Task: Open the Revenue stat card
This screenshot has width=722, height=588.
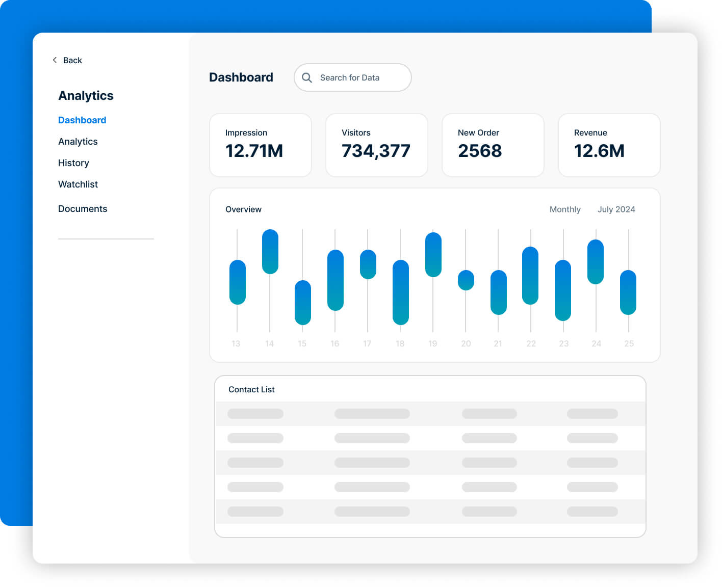Action: (x=609, y=145)
